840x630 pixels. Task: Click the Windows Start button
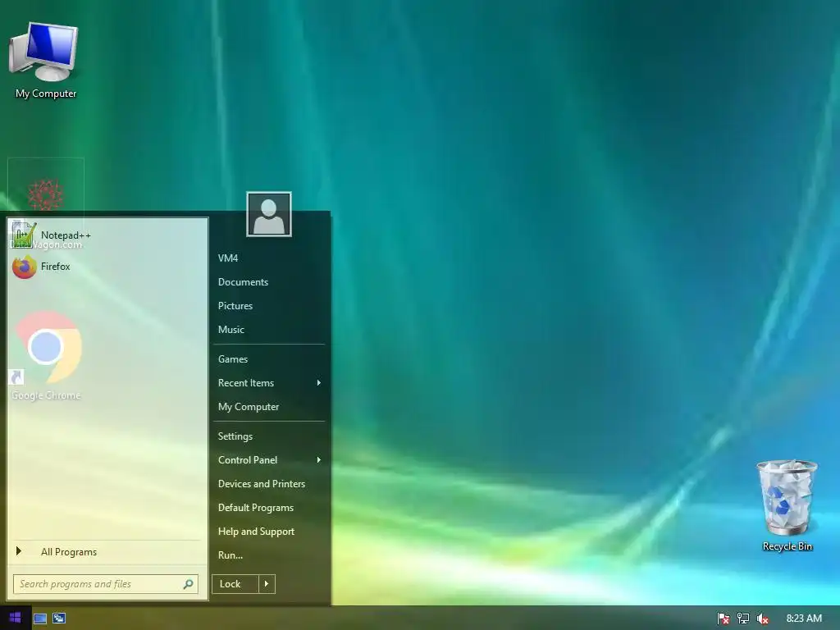click(15, 618)
